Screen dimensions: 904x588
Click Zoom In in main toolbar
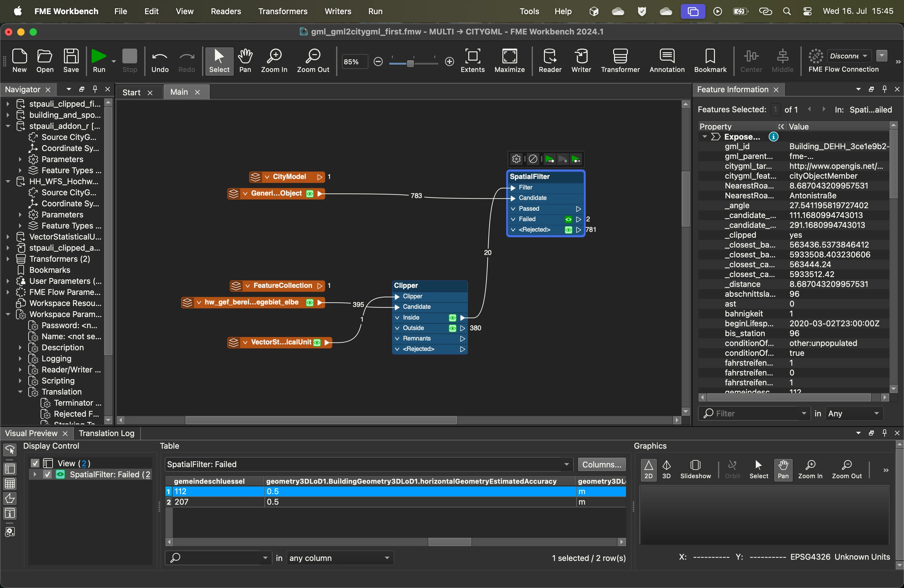[x=274, y=61]
